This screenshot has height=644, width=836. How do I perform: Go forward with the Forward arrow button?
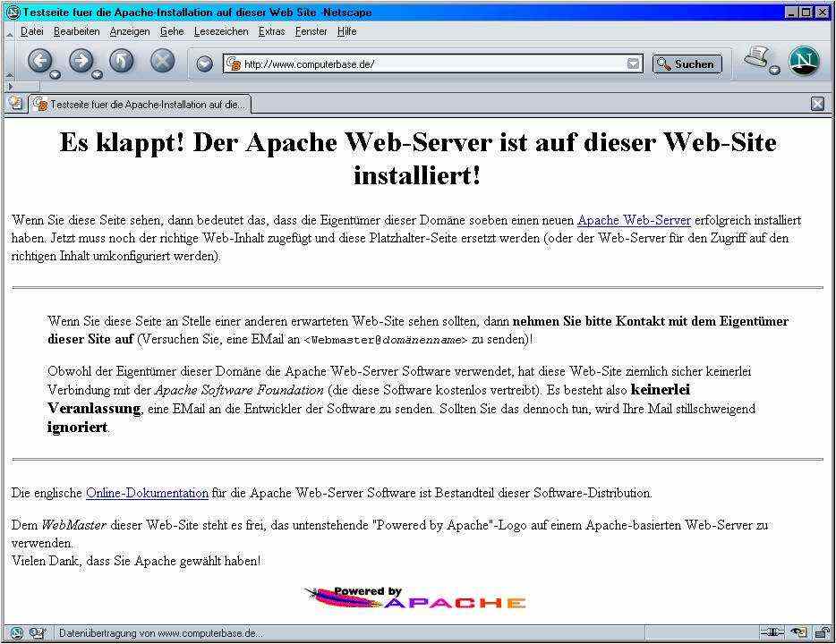click(x=81, y=60)
